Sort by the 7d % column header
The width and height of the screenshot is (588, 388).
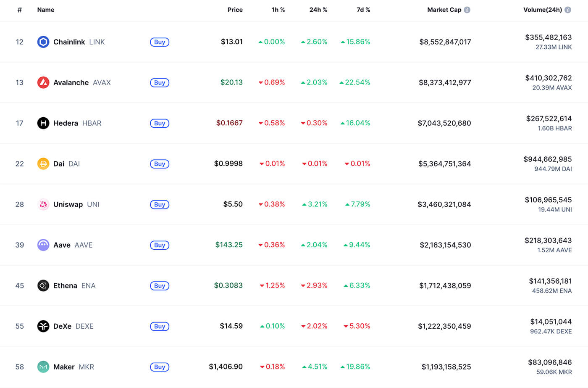[x=363, y=10]
